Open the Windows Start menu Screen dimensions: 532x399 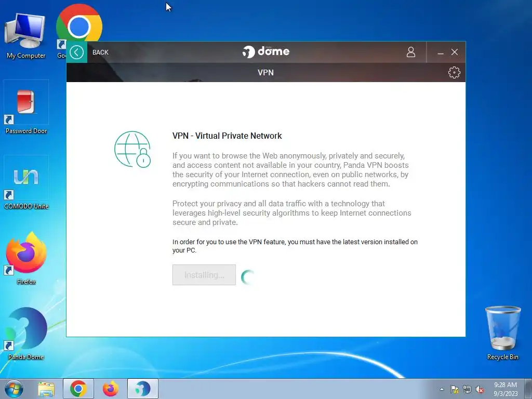point(14,389)
